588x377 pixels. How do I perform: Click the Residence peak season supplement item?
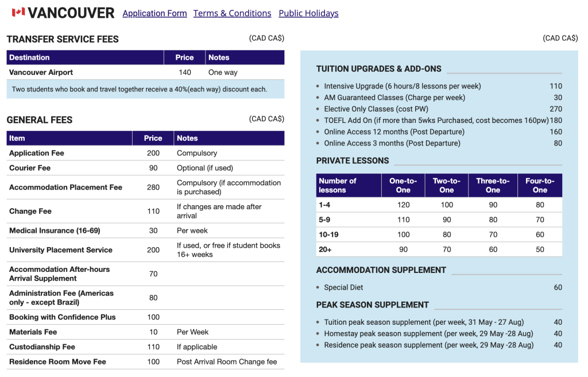pyautogui.click(x=428, y=345)
